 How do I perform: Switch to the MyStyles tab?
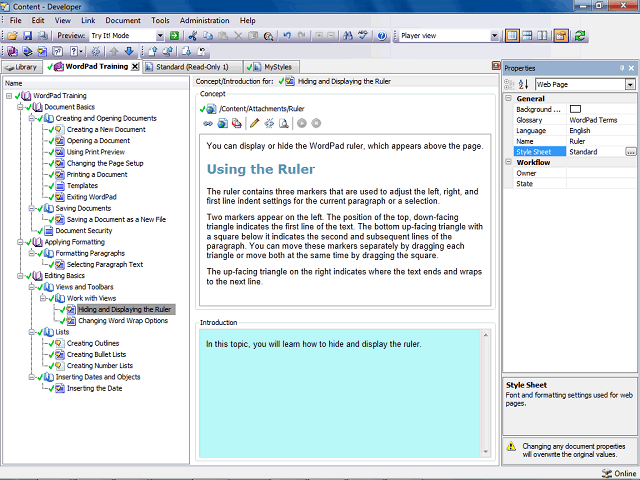coord(272,67)
